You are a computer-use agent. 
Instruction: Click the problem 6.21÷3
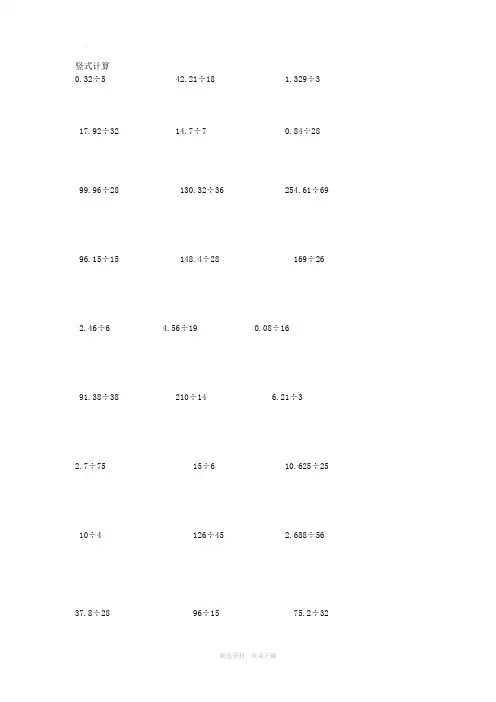[x=287, y=397]
